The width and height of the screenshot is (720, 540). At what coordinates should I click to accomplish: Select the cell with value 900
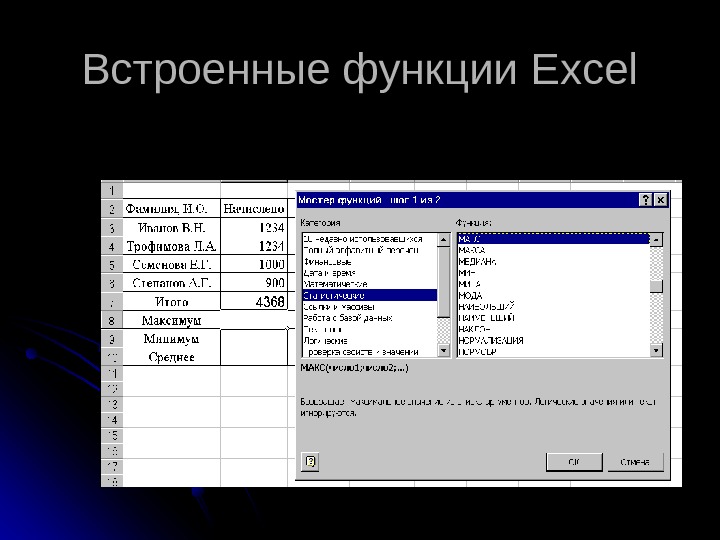point(254,283)
